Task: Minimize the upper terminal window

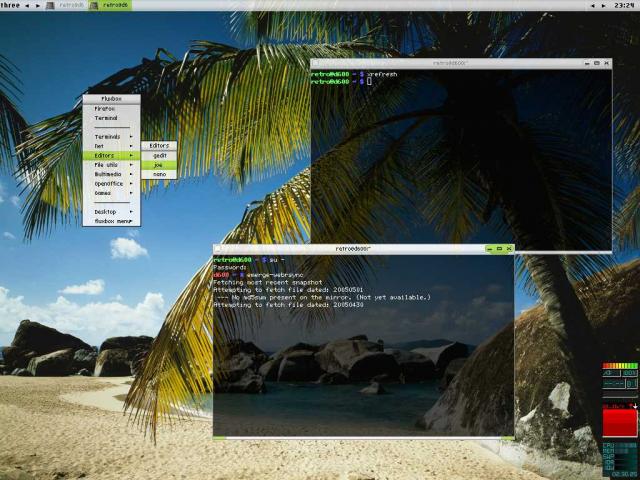Action: coord(587,63)
